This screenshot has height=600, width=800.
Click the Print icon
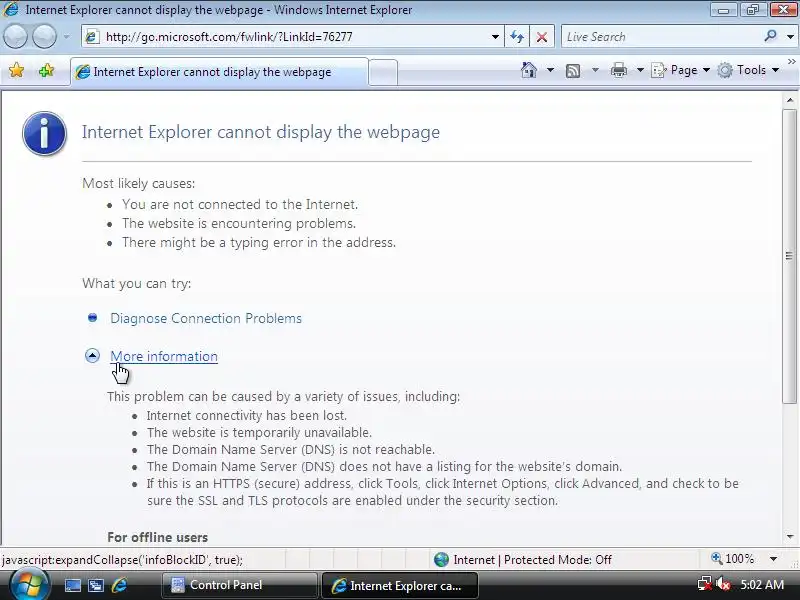[x=618, y=70]
